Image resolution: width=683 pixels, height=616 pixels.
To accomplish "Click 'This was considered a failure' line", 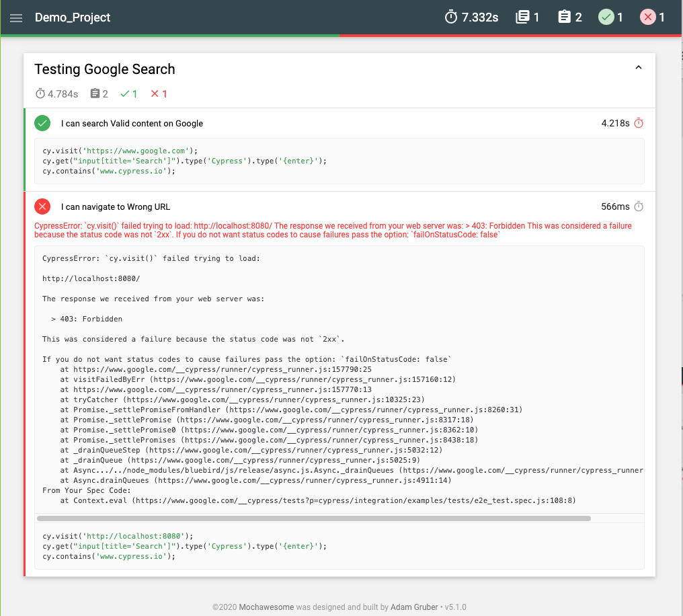I will pyautogui.click(x=194, y=339).
